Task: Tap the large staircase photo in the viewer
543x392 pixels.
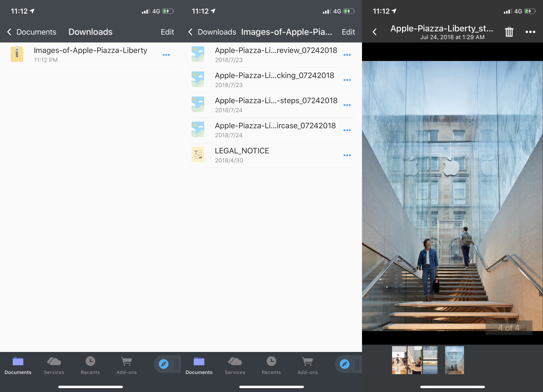Action: pos(453,196)
